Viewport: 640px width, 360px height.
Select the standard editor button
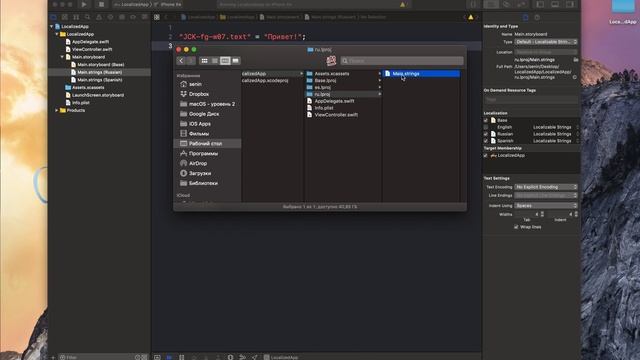(x=491, y=4)
